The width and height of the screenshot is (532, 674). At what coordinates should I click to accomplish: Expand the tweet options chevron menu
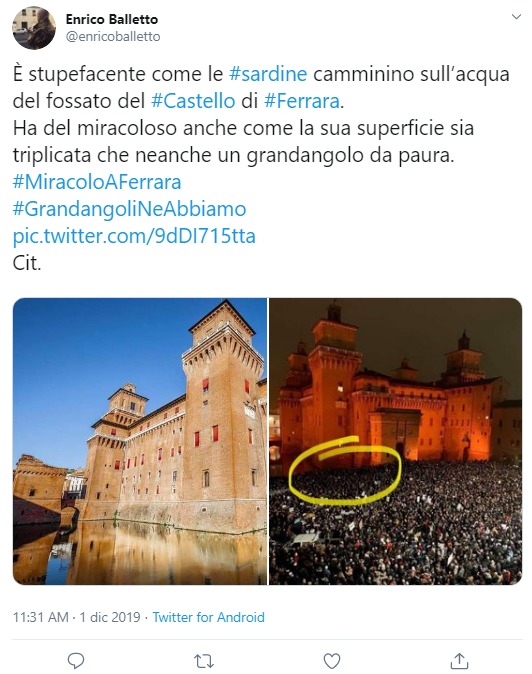point(517,17)
